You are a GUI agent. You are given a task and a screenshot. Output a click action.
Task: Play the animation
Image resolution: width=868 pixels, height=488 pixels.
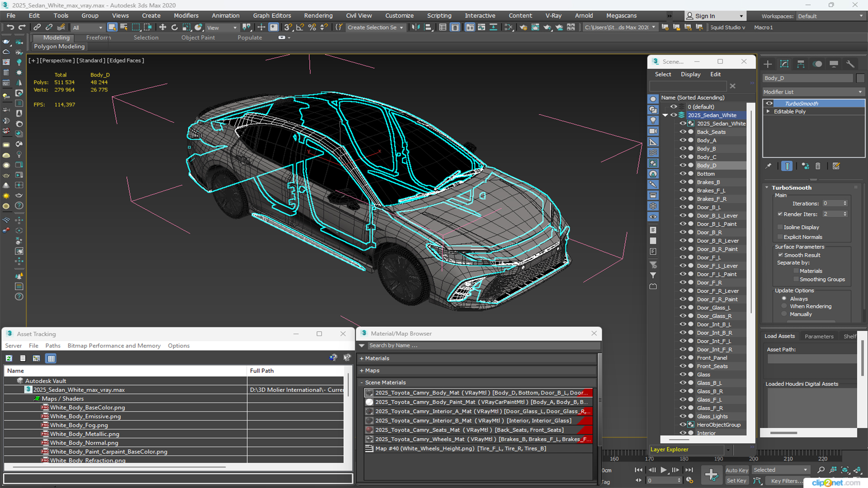coord(663,470)
